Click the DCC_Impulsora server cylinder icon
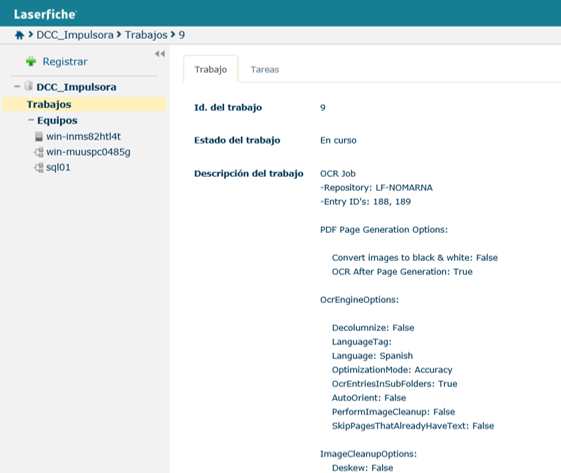561x473 pixels. coord(29,86)
